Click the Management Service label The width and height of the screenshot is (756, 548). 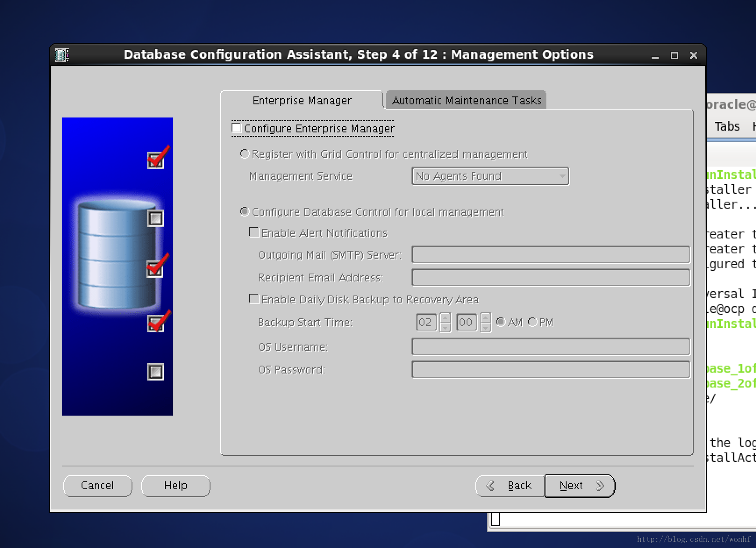click(x=301, y=176)
